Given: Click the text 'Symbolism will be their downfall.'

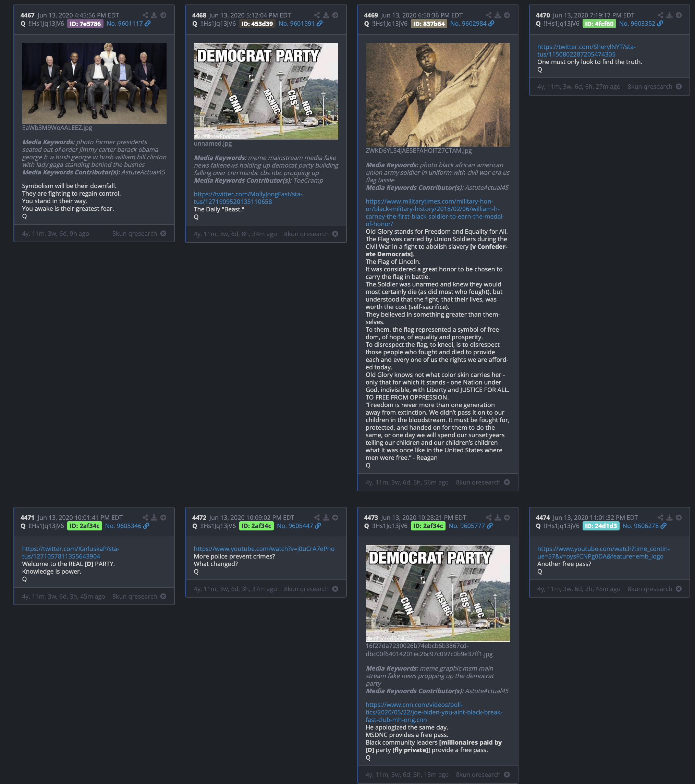Looking at the screenshot, I should (x=69, y=186).
